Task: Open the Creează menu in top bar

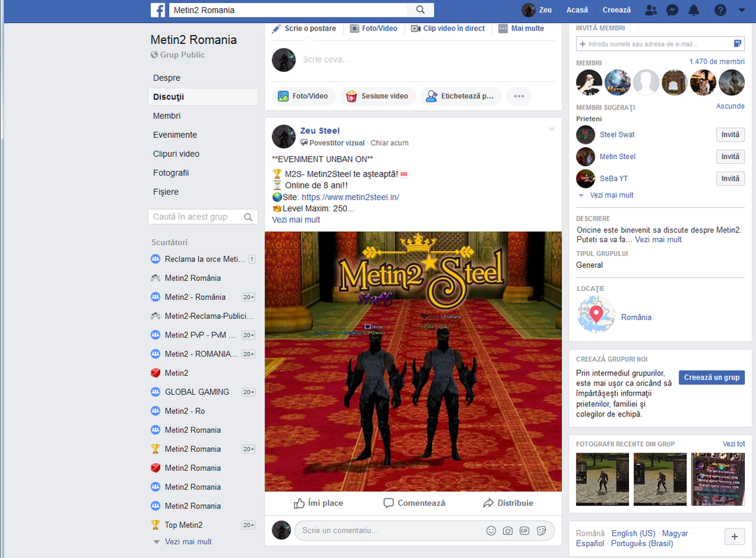Action: tap(616, 10)
